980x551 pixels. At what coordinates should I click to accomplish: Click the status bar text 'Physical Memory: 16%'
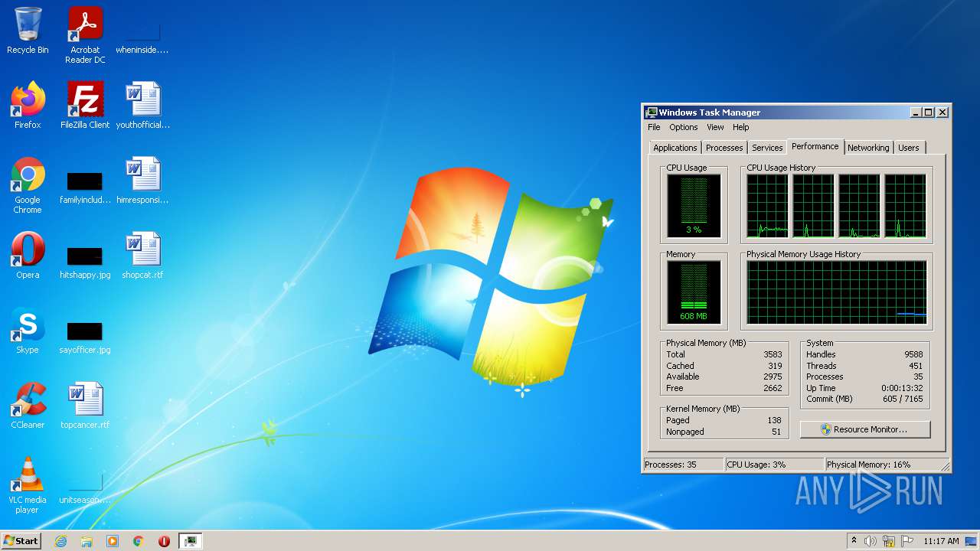tap(869, 465)
